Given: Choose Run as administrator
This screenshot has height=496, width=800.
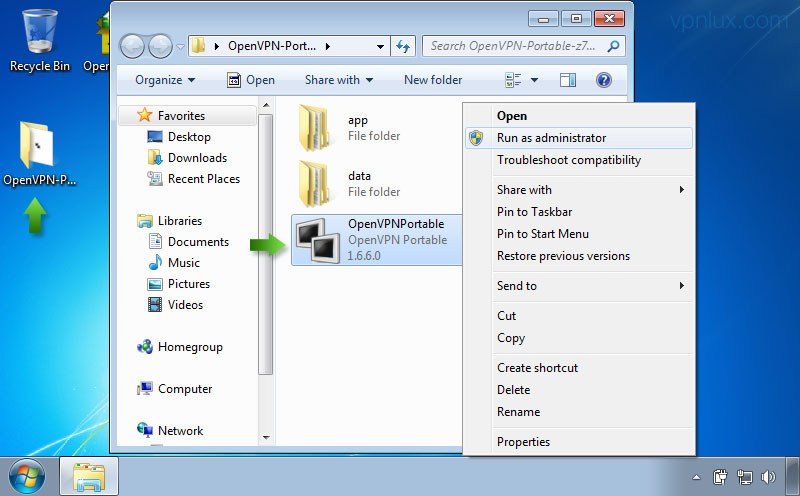Looking at the screenshot, I should tap(580, 138).
